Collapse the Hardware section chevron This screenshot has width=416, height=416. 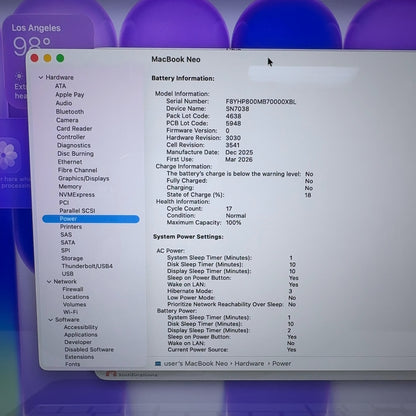41,77
